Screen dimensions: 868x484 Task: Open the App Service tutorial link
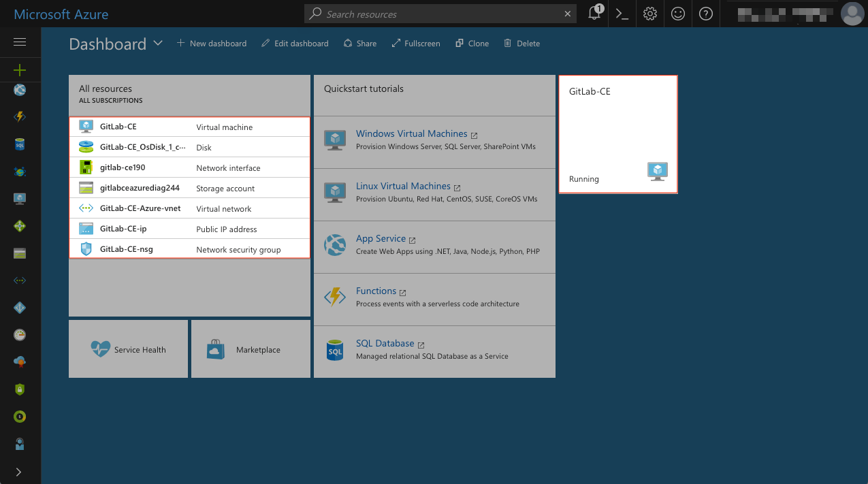[x=381, y=238]
